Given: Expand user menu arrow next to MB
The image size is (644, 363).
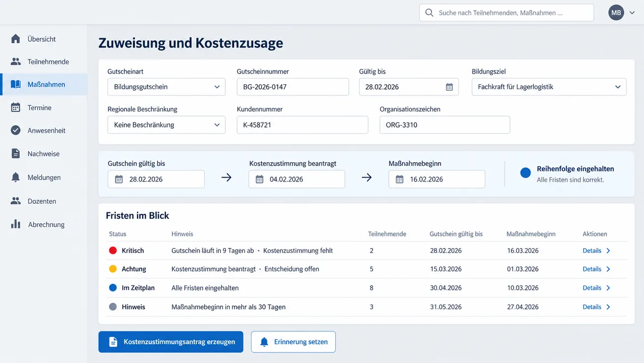Looking at the screenshot, I should (x=632, y=13).
